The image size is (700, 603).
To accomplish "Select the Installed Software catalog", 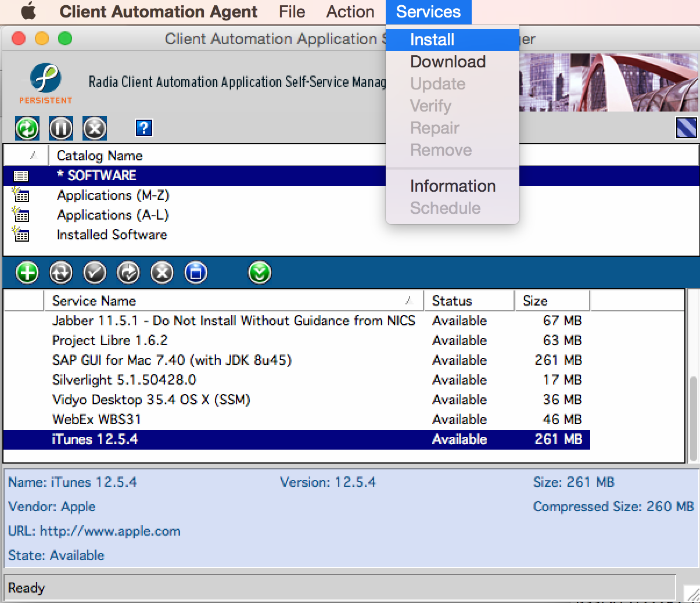I will (112, 235).
